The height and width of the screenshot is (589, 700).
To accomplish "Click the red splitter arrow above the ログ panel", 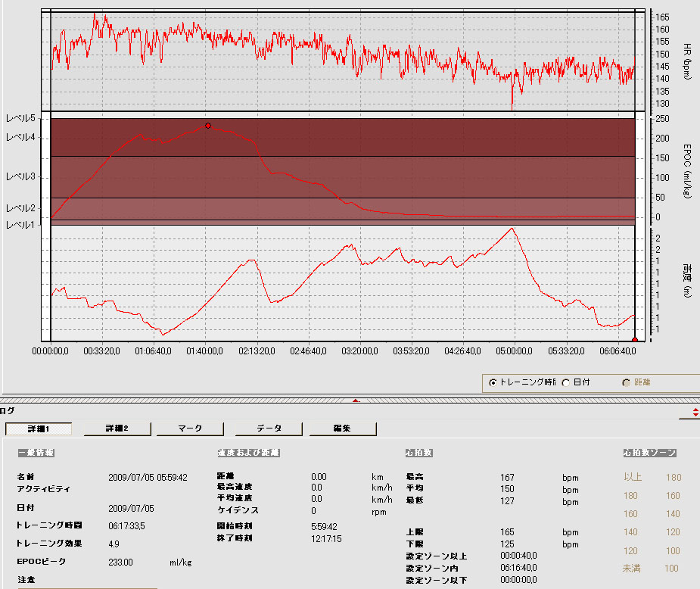I will (356, 400).
